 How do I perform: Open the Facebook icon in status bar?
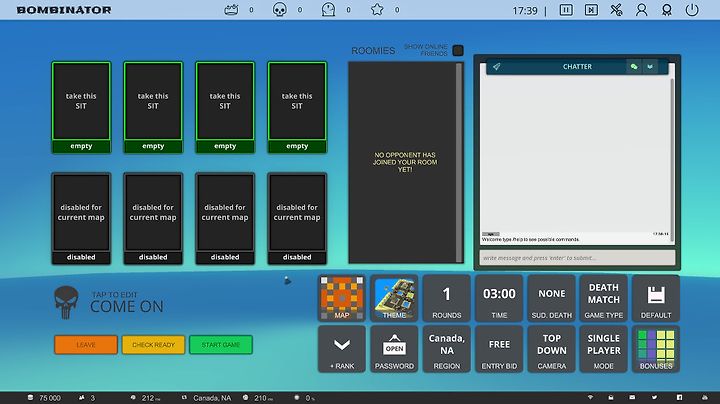tap(679, 398)
